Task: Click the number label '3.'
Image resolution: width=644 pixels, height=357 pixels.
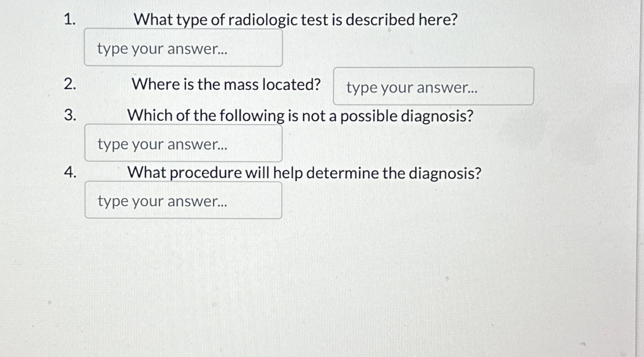Action: [x=70, y=116]
